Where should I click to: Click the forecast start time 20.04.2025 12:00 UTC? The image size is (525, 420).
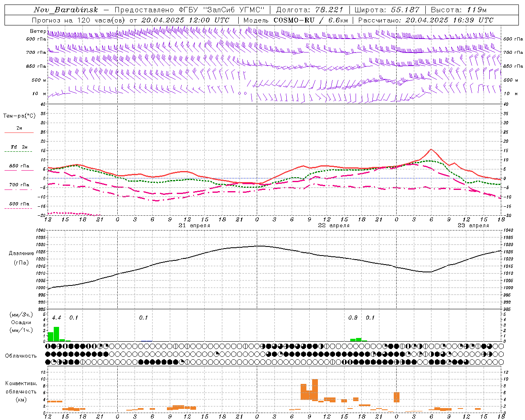185,20
